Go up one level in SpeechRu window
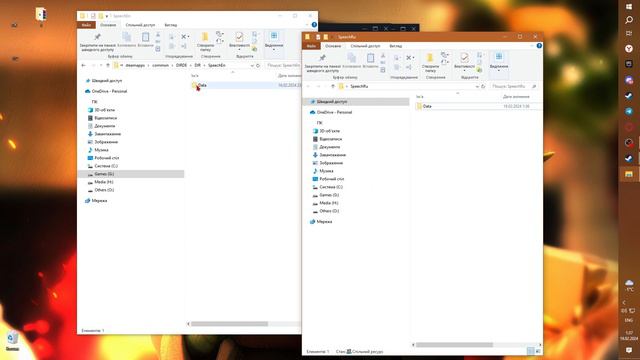This screenshot has width=640, height=360. pyautogui.click(x=333, y=87)
